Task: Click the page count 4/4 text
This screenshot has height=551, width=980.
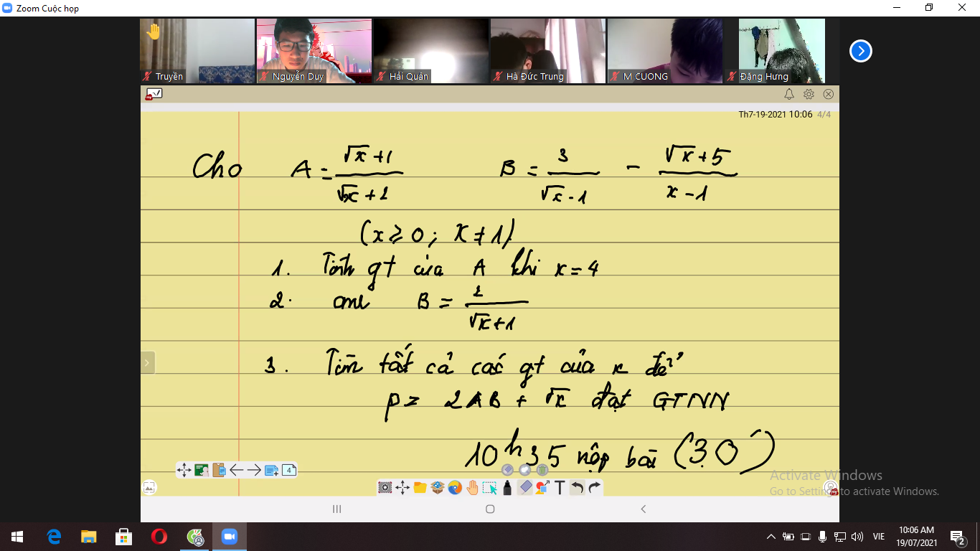Action: [824, 114]
